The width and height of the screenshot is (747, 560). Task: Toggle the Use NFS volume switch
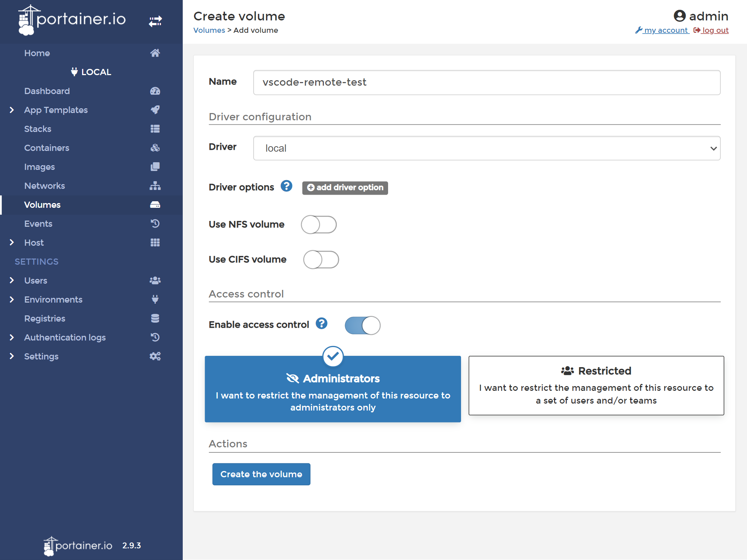tap(320, 224)
